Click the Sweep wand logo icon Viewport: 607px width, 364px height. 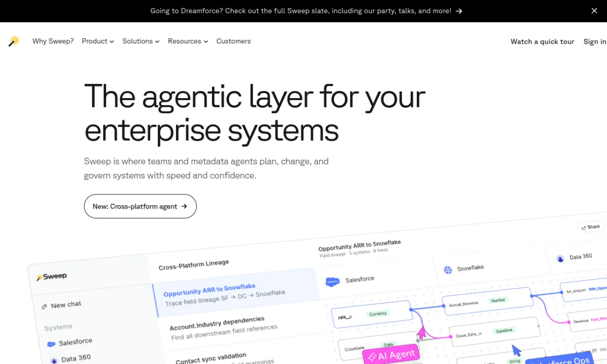click(14, 41)
